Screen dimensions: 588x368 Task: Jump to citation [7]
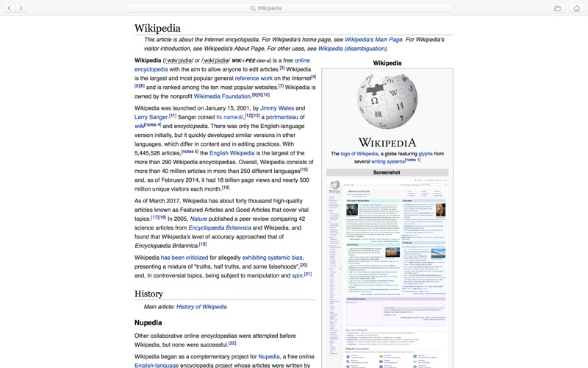[281, 86]
